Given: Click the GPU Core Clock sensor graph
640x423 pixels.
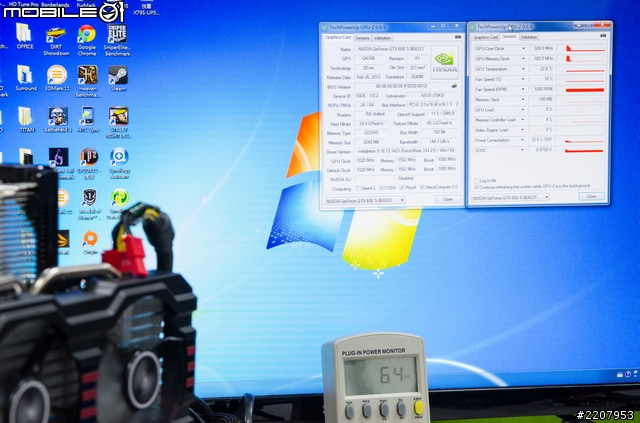Looking at the screenshot, I should click(580, 48).
